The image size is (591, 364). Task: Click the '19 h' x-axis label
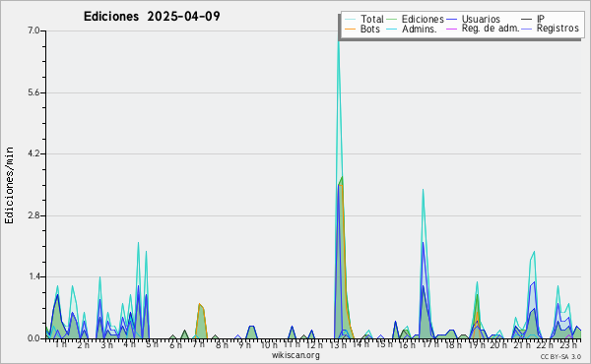[x=477, y=344]
